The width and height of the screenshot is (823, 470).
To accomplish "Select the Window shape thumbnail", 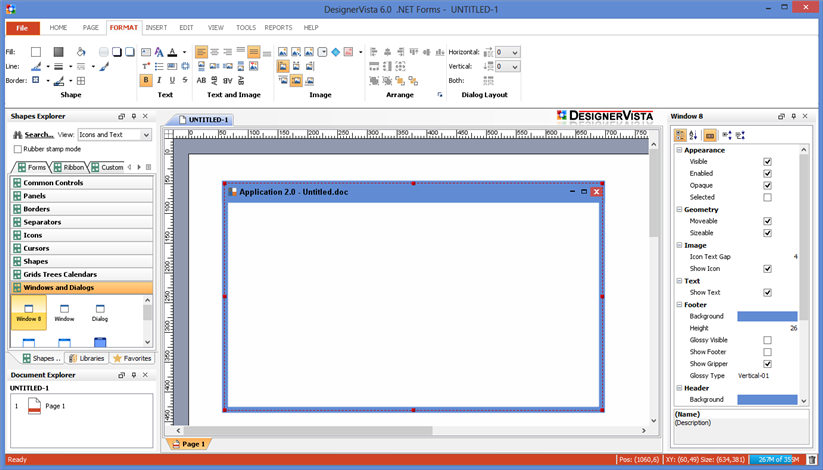I will 64,312.
